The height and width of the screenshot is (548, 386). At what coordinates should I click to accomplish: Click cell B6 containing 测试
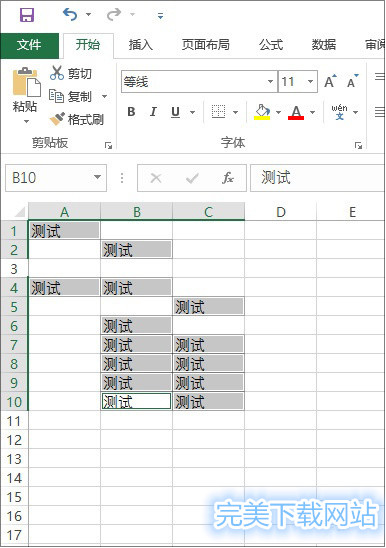pyautogui.click(x=136, y=325)
